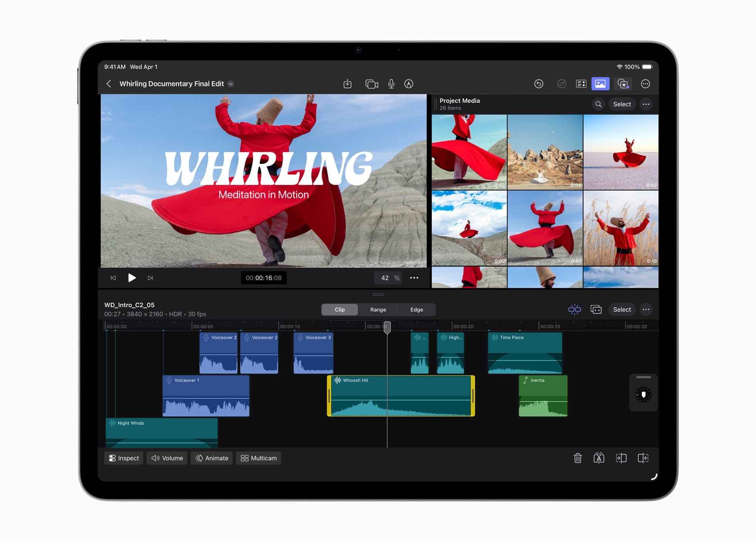Click the Undo icon in the toolbar
Image resolution: width=756 pixels, height=541 pixels.
pos(539,84)
